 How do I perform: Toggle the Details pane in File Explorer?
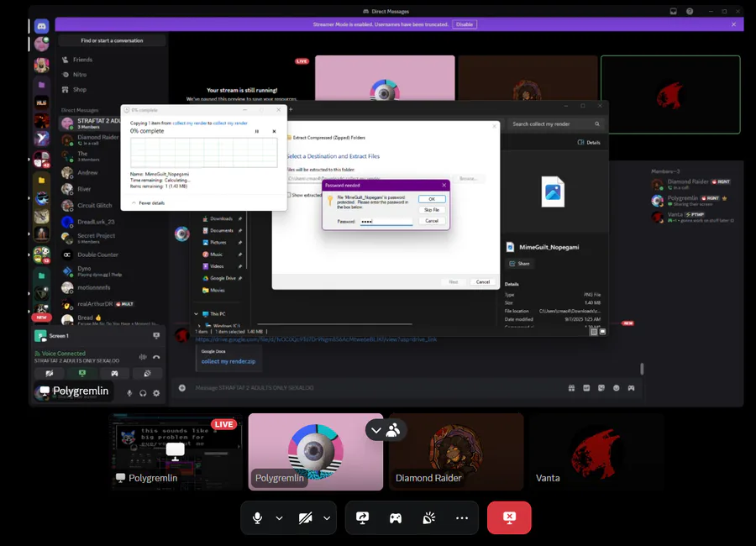[589, 142]
